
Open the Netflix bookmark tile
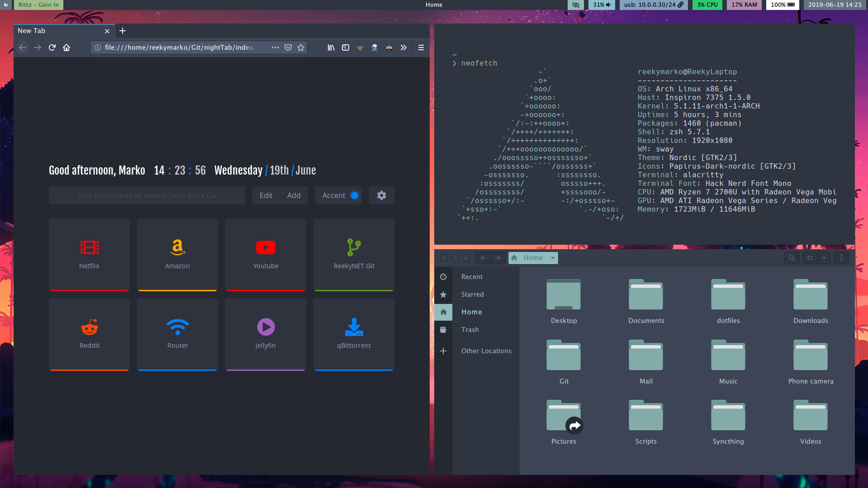click(x=89, y=255)
